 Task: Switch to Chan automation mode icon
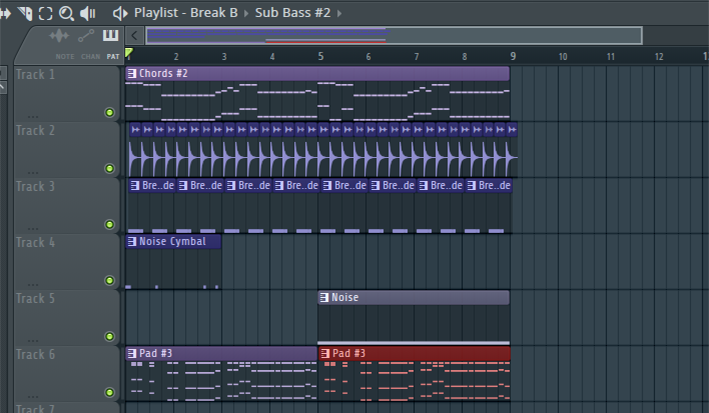[88, 37]
